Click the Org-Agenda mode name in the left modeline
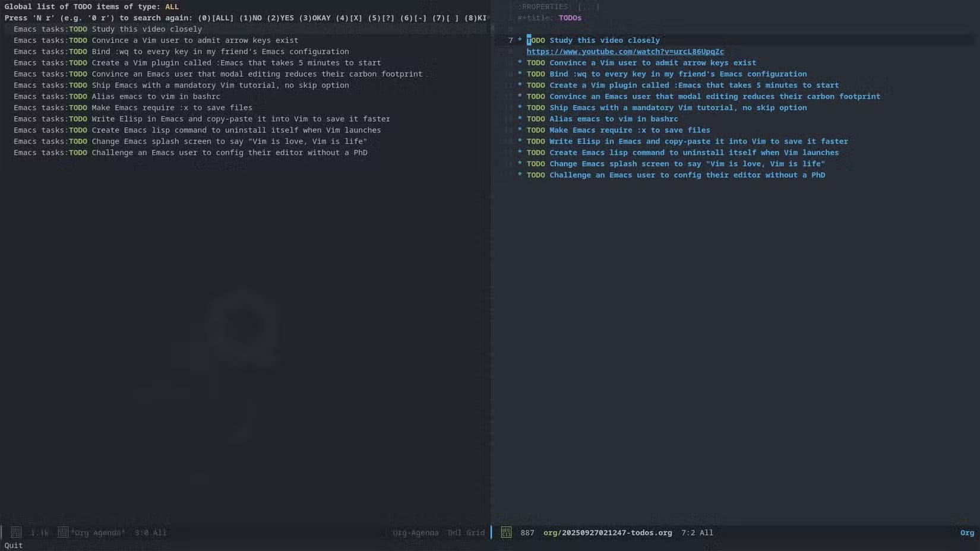 click(x=415, y=533)
